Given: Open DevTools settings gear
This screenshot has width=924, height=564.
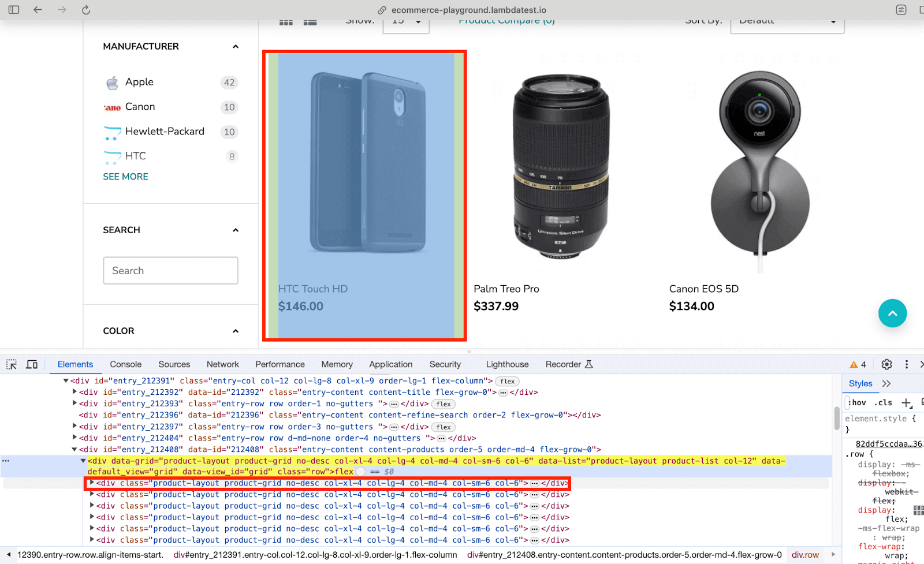Looking at the screenshot, I should pyautogui.click(x=887, y=364).
